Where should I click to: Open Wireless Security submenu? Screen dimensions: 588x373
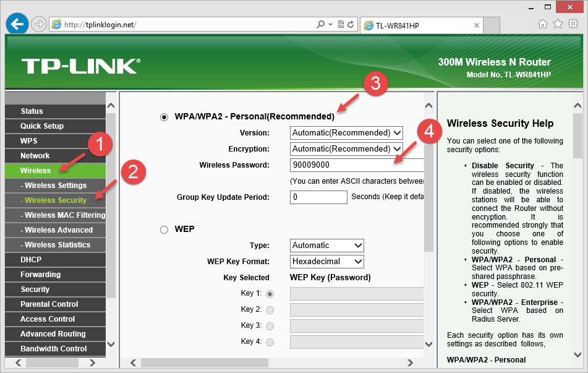click(x=56, y=200)
